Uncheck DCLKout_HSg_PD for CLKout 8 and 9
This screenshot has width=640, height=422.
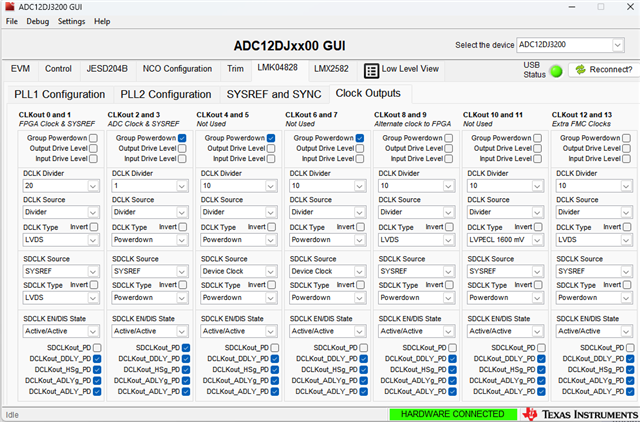[x=452, y=369]
